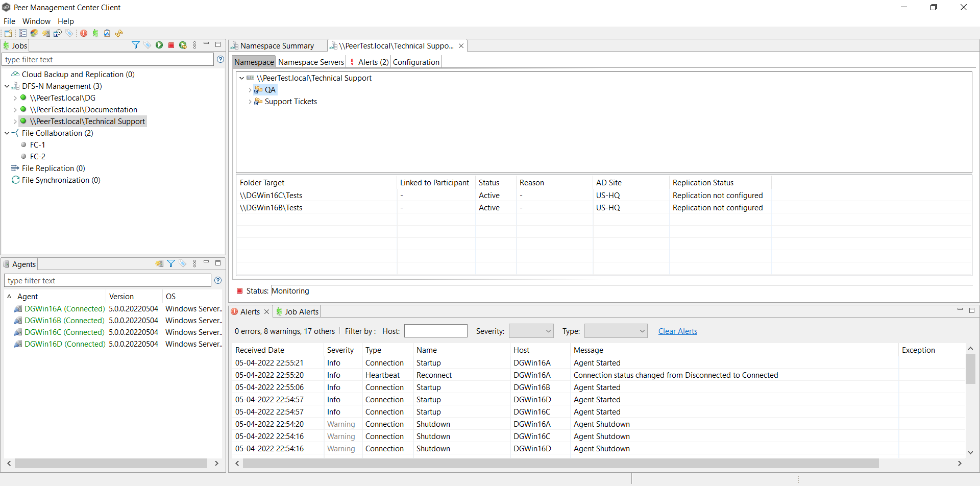Viewport: 980px width, 486px height.
Task: Click the green puzzle piece toolbar icon
Action: [95, 33]
